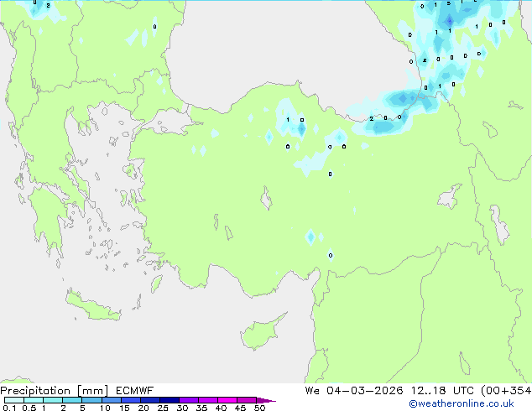Viewport: 532px width, 411px height.
Task: Click the island of Crete on the map
Action: pos(92,306)
